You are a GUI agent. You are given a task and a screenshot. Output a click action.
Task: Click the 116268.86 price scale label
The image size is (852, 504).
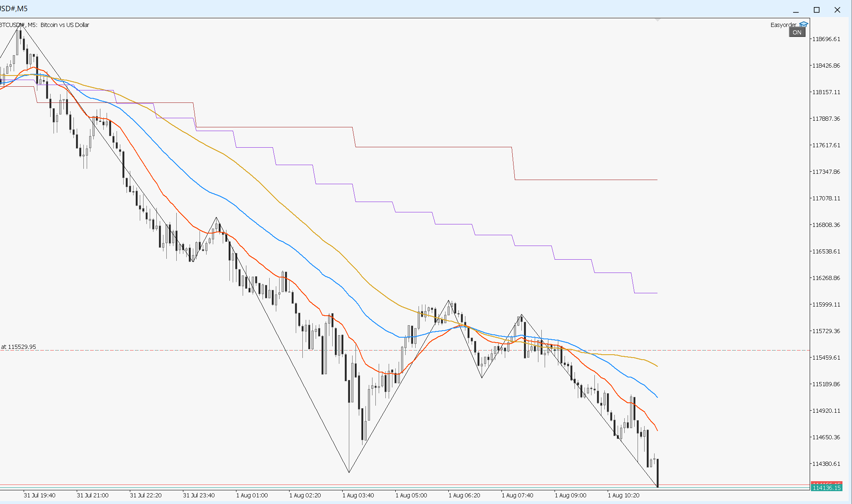pyautogui.click(x=826, y=278)
